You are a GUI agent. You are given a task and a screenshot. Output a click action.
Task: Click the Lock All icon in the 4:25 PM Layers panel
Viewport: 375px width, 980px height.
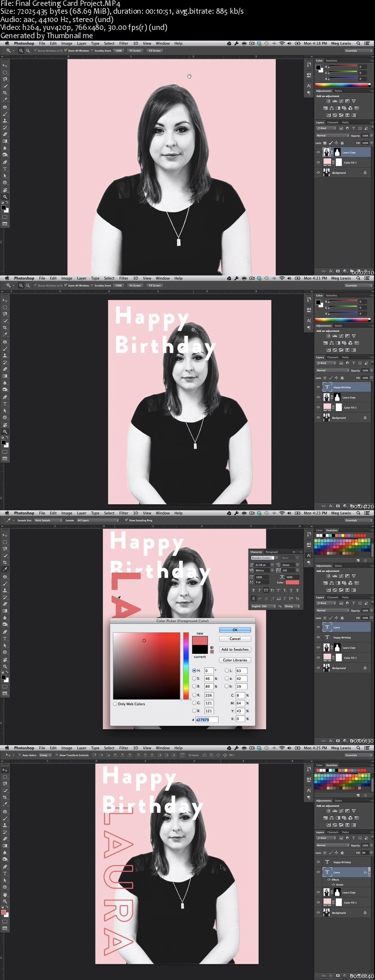click(342, 853)
